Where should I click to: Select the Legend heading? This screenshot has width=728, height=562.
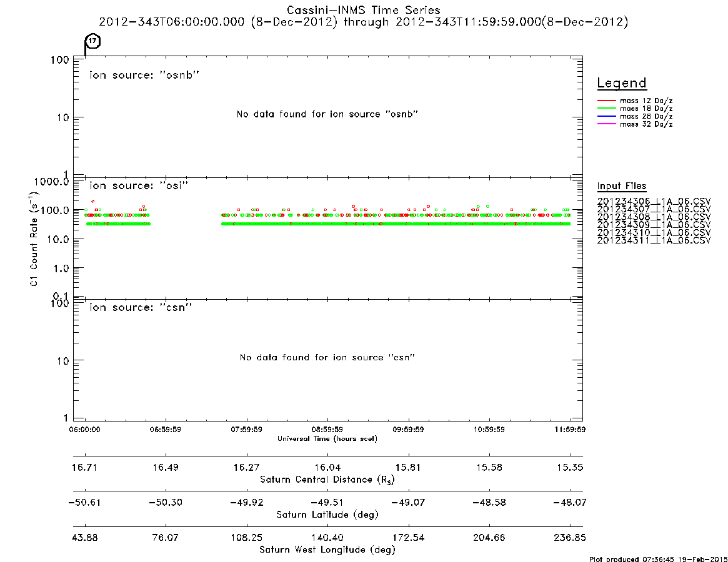coord(622,83)
